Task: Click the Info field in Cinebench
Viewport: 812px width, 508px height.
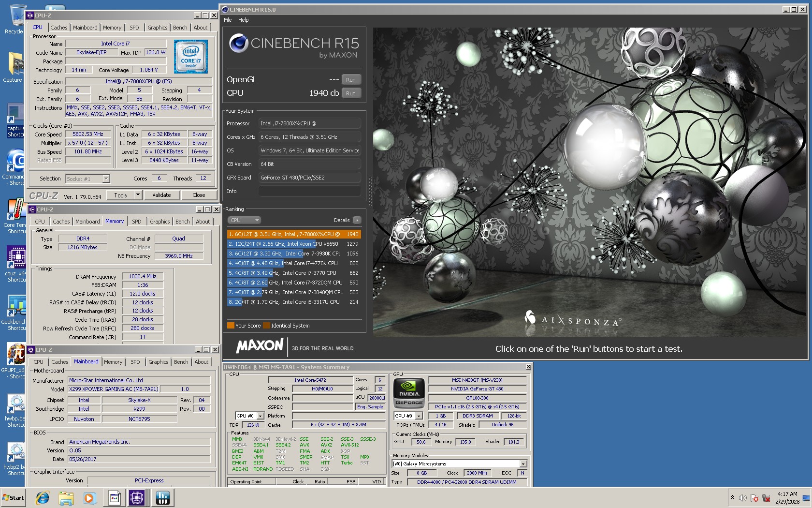Action: click(x=310, y=191)
